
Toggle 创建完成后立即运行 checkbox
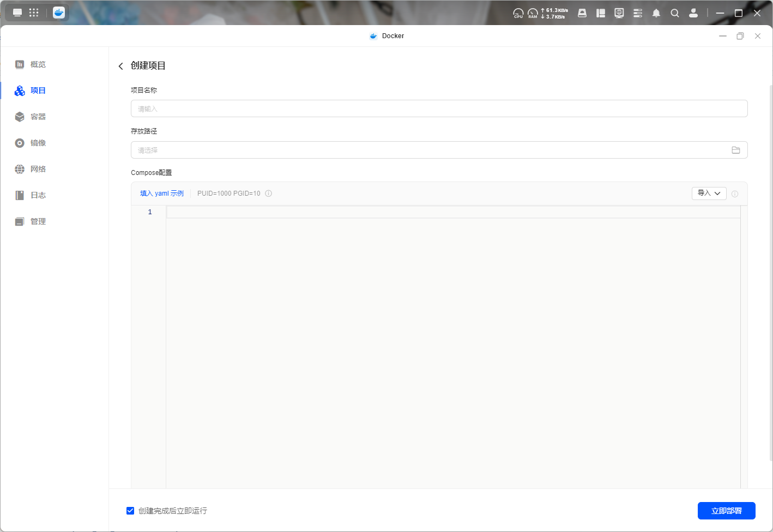130,511
